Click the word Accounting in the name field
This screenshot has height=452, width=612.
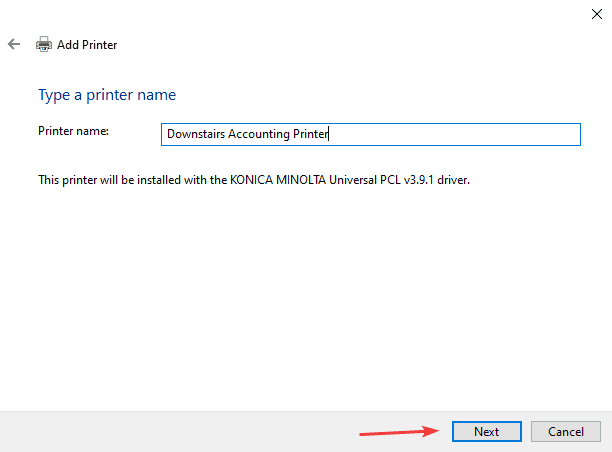click(x=262, y=135)
